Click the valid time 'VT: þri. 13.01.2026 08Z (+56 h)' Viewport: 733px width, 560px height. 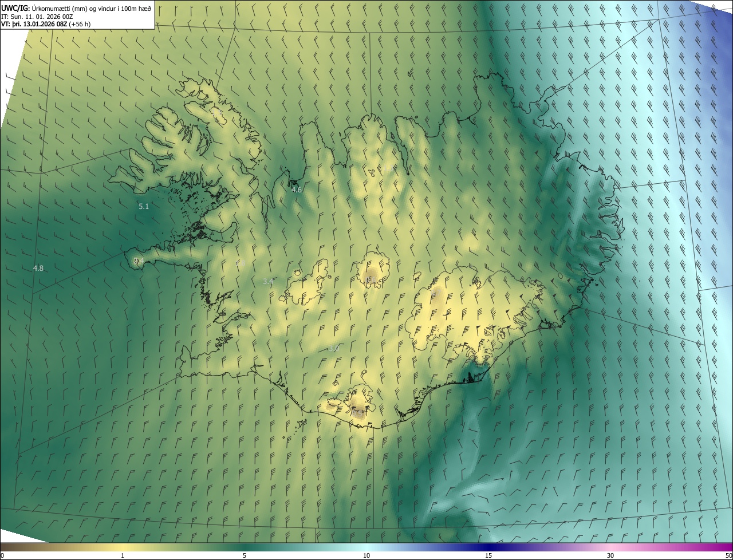tap(46, 24)
